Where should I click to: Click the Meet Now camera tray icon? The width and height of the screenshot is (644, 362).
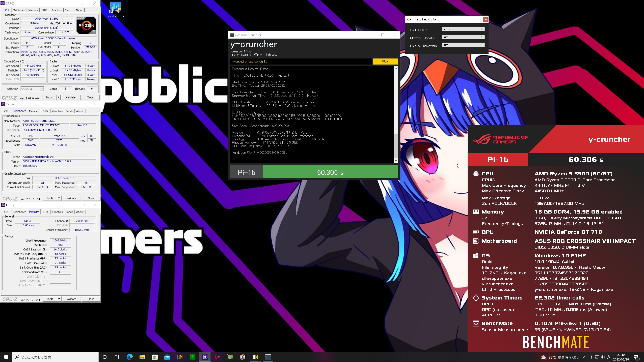(591, 357)
